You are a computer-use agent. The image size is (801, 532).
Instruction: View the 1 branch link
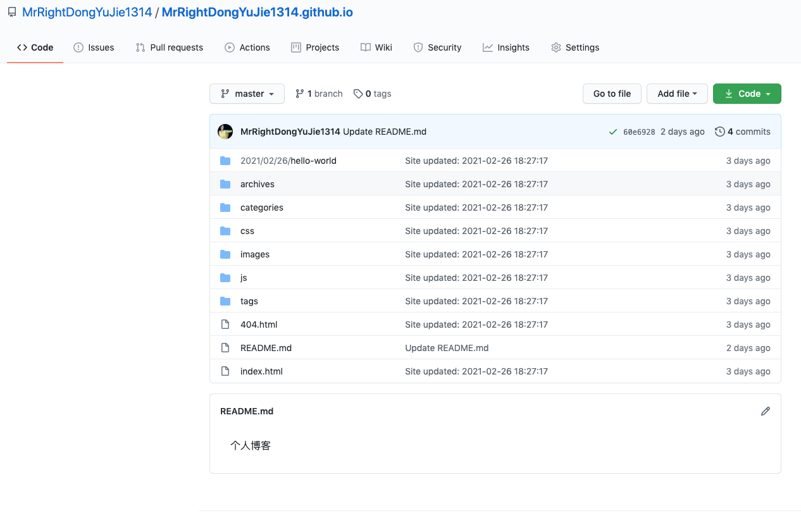point(319,94)
